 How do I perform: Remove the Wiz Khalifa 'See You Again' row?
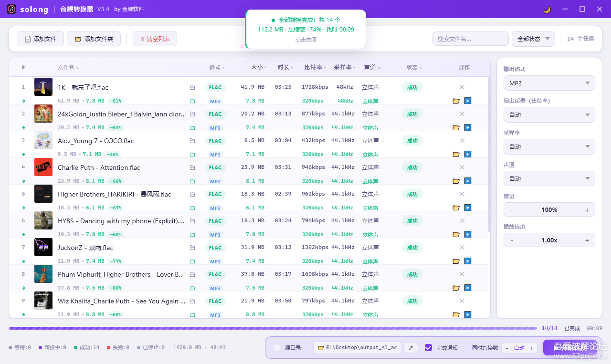462,301
